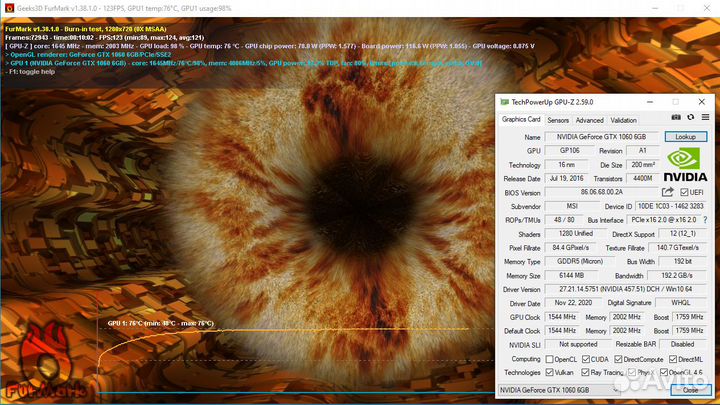Switch to the Sensors tab
Image resolution: width=720 pixels, height=405 pixels.
[558, 120]
